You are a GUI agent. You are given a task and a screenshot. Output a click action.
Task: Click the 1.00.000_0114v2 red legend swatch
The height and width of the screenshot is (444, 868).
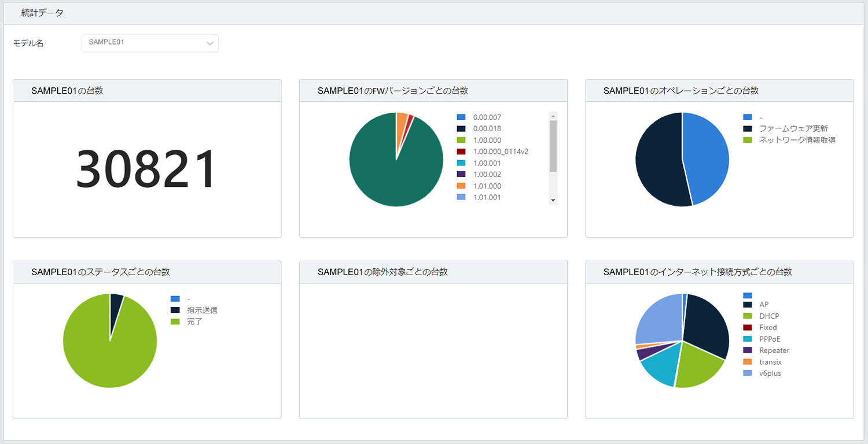(x=461, y=151)
